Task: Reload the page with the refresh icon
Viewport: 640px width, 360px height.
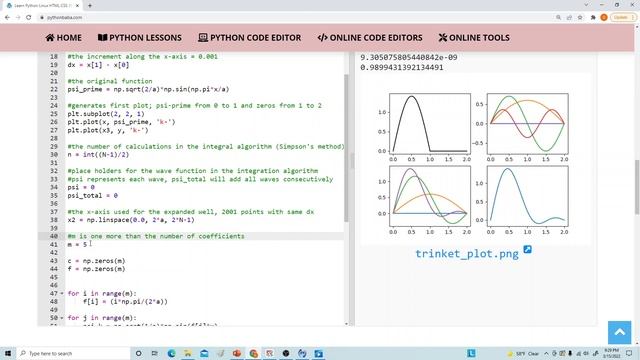Action: 29,18
